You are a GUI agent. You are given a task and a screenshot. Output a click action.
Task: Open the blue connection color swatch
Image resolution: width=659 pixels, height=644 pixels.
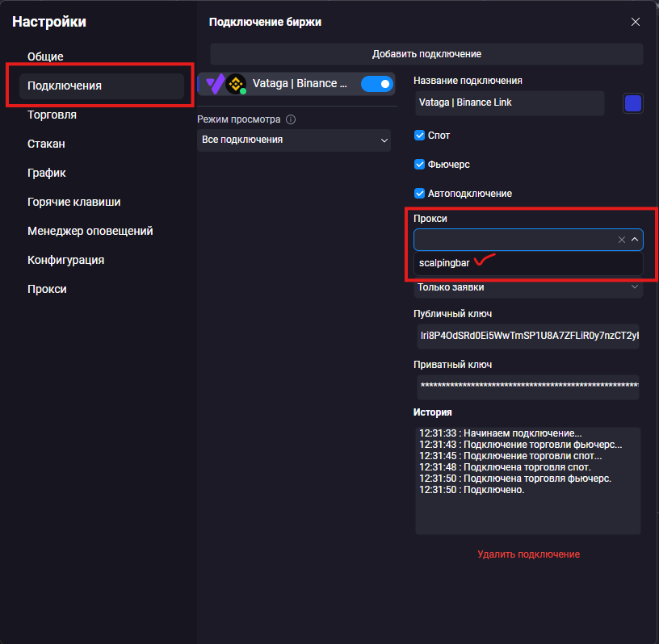pyautogui.click(x=632, y=103)
